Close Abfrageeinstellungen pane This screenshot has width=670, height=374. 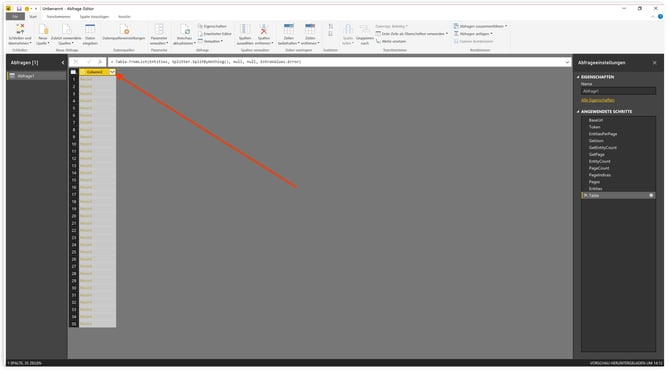(x=654, y=63)
